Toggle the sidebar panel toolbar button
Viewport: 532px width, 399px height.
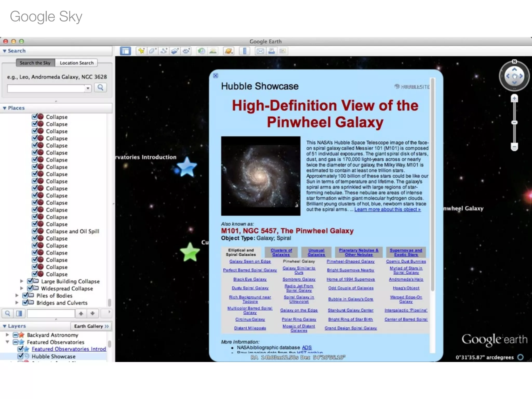click(x=125, y=51)
